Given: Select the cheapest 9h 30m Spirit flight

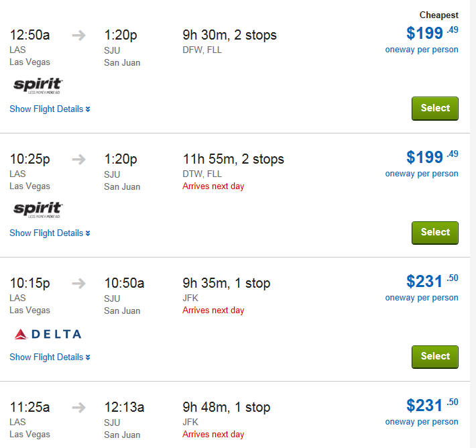Looking at the screenshot, I should coord(435,109).
